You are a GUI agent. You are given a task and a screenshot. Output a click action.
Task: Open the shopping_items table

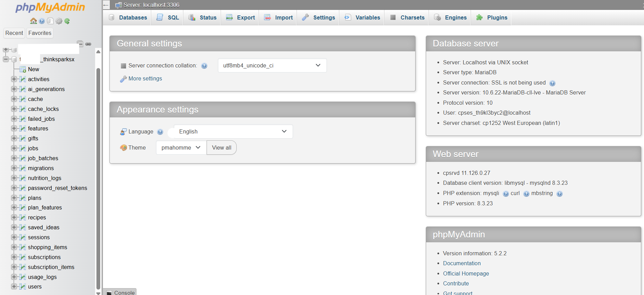tap(48, 247)
